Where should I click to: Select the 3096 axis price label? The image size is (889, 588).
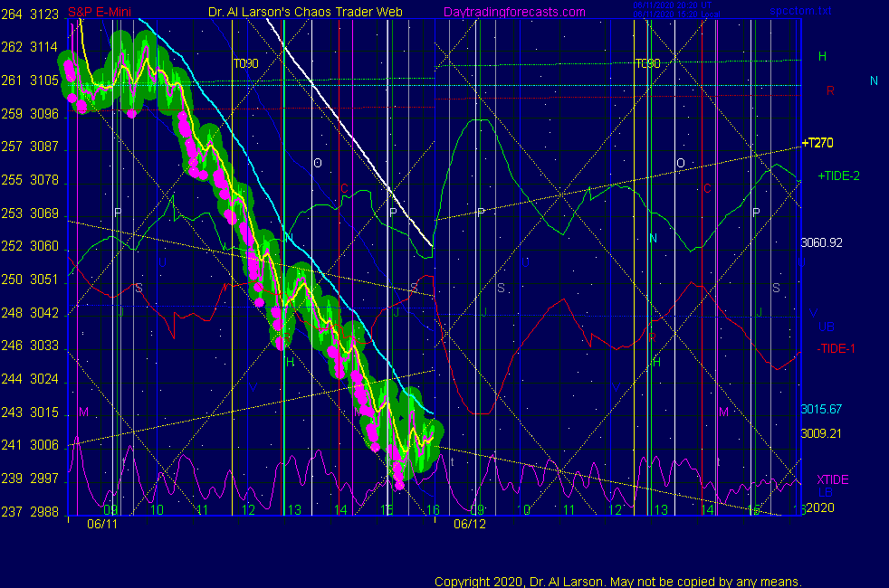click(x=44, y=114)
